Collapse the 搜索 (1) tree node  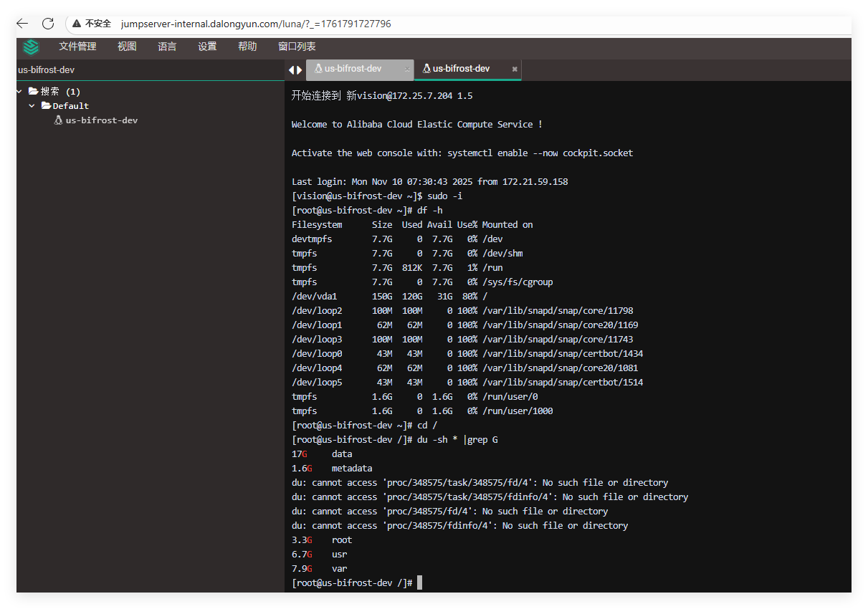(x=19, y=92)
